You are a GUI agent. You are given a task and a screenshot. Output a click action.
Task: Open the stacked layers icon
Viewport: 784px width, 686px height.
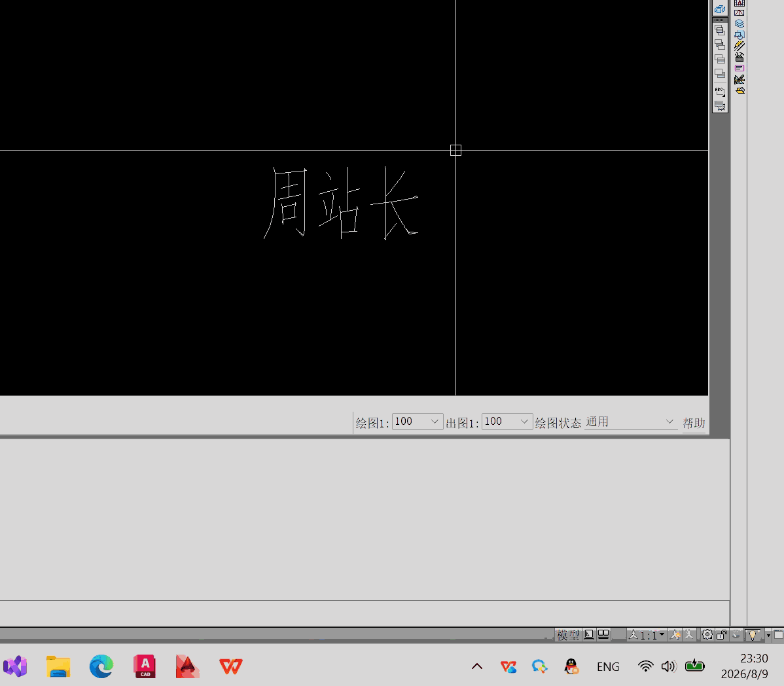(x=739, y=24)
